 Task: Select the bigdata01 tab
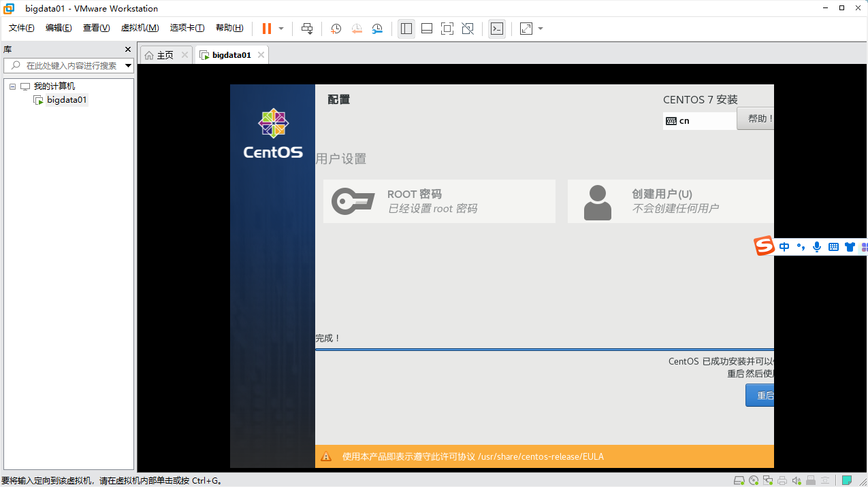pyautogui.click(x=231, y=55)
